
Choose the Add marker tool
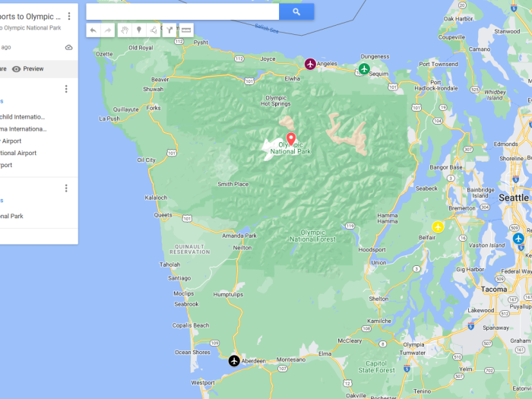coord(139,30)
